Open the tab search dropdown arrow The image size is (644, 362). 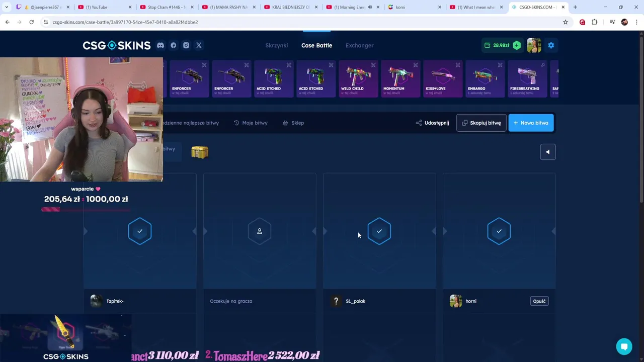click(7, 7)
